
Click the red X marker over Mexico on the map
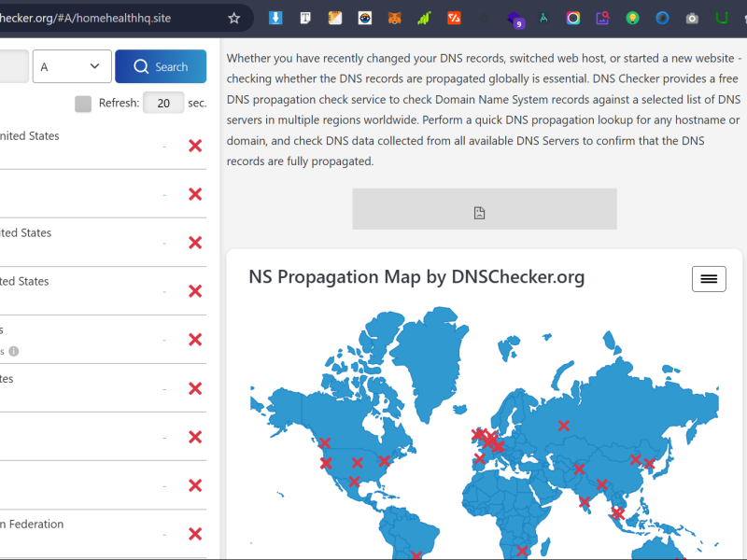tap(354, 482)
